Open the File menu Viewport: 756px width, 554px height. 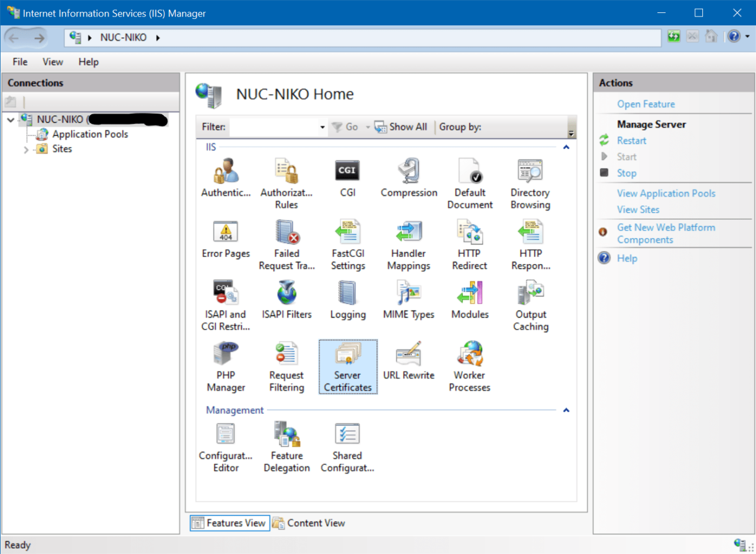(x=20, y=62)
